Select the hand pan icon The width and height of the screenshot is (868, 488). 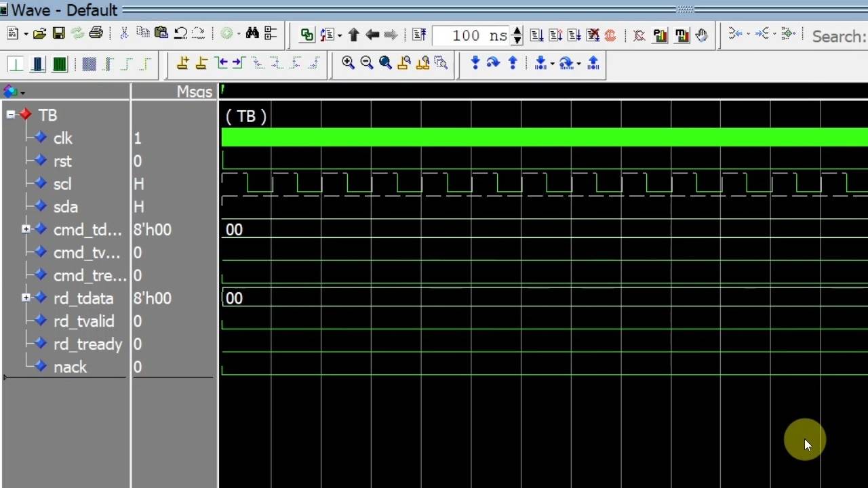point(701,35)
